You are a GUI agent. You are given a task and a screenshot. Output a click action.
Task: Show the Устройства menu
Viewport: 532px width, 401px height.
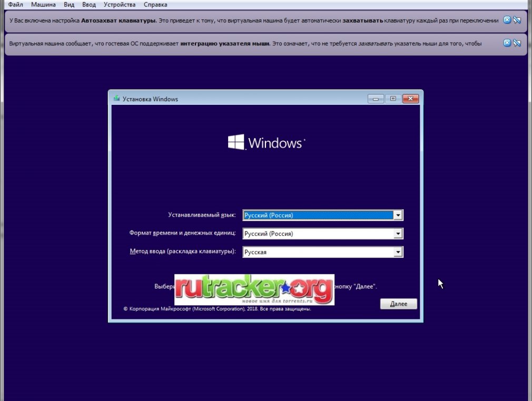[x=120, y=5]
